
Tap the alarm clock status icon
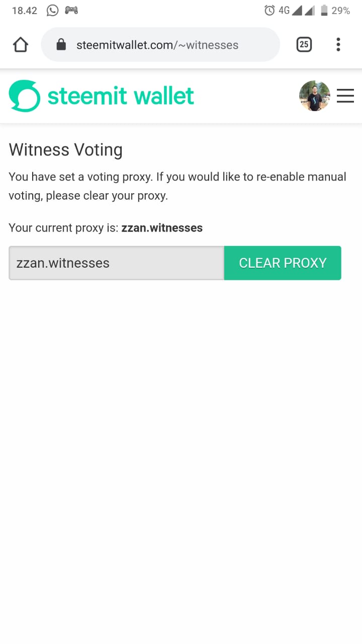[269, 10]
